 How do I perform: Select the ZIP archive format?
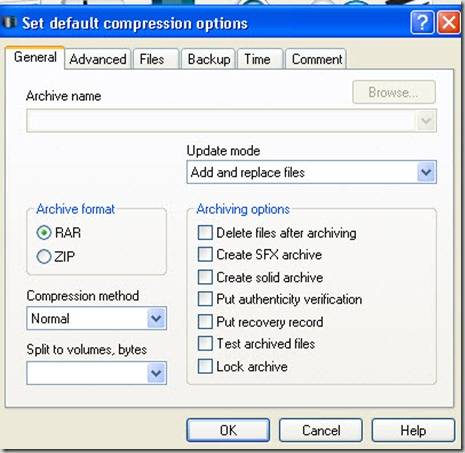click(44, 257)
